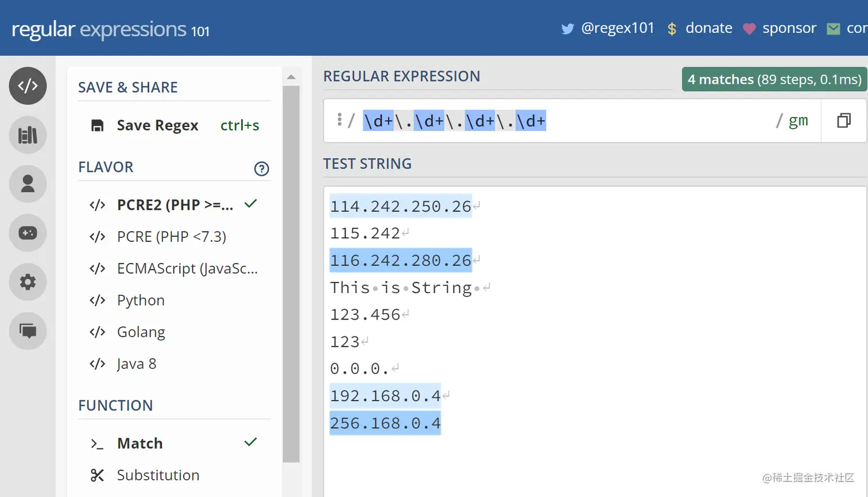Open the delimiter selector dots menu
This screenshot has height=497, width=868.
click(340, 120)
